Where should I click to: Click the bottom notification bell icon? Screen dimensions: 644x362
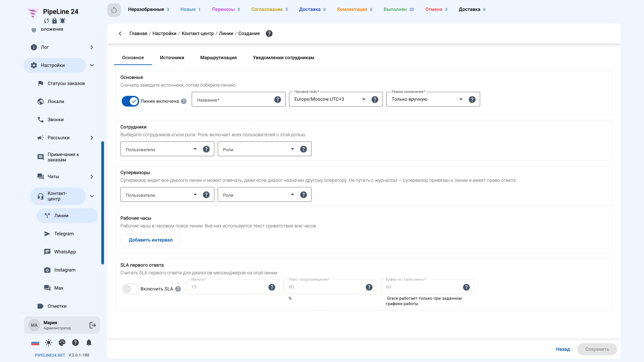(89, 343)
